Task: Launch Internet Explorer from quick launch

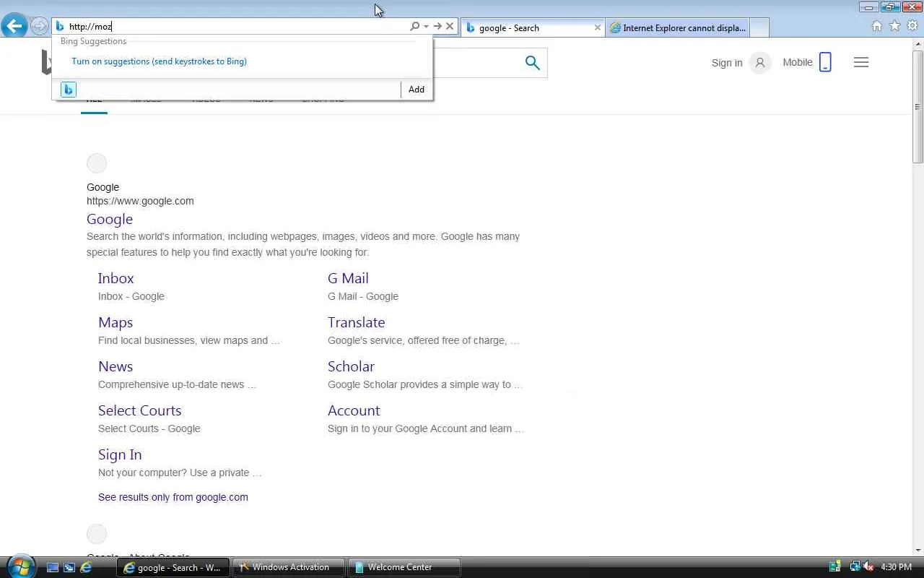Action: pyautogui.click(x=86, y=567)
